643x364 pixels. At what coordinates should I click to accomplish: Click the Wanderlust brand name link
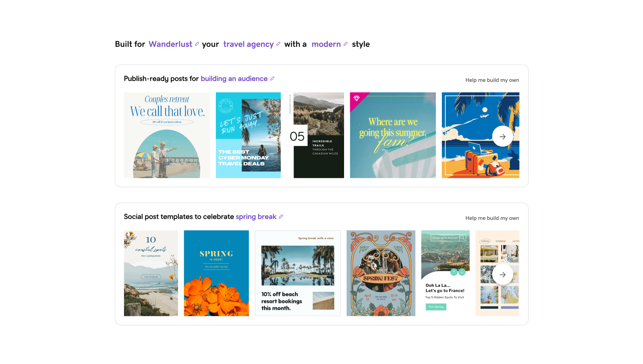coord(170,44)
